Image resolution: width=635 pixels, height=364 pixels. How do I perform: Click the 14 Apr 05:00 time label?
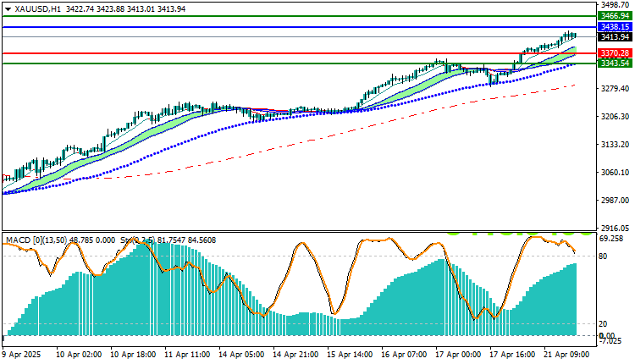[x=241, y=355]
